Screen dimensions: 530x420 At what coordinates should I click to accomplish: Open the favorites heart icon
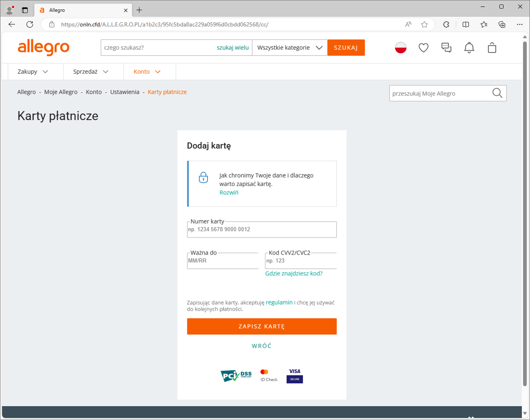pos(423,47)
